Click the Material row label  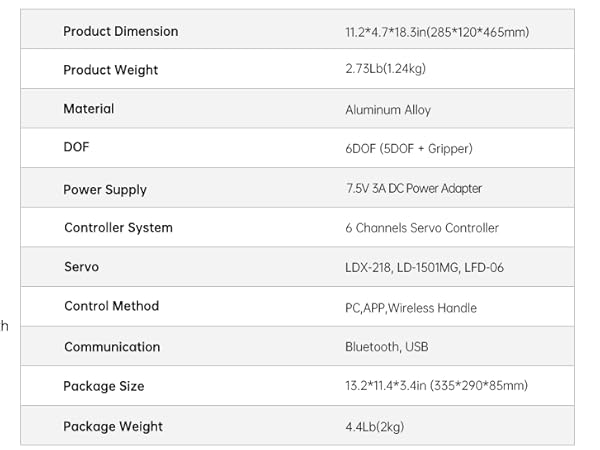point(89,109)
